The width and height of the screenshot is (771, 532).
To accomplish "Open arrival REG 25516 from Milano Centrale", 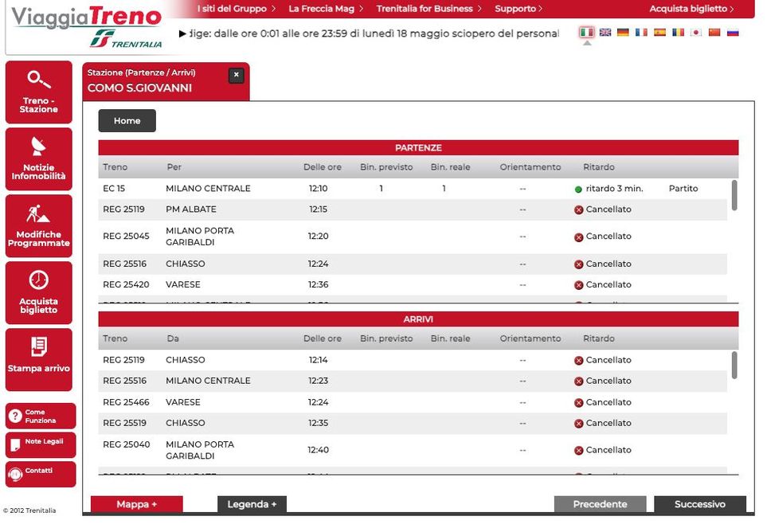I will coord(413,381).
